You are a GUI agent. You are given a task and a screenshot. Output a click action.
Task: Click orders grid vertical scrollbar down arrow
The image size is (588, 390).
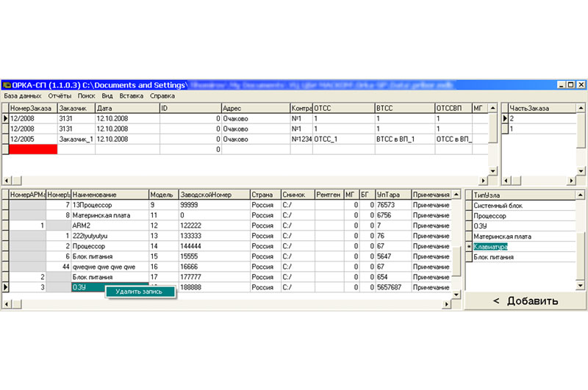(x=492, y=171)
